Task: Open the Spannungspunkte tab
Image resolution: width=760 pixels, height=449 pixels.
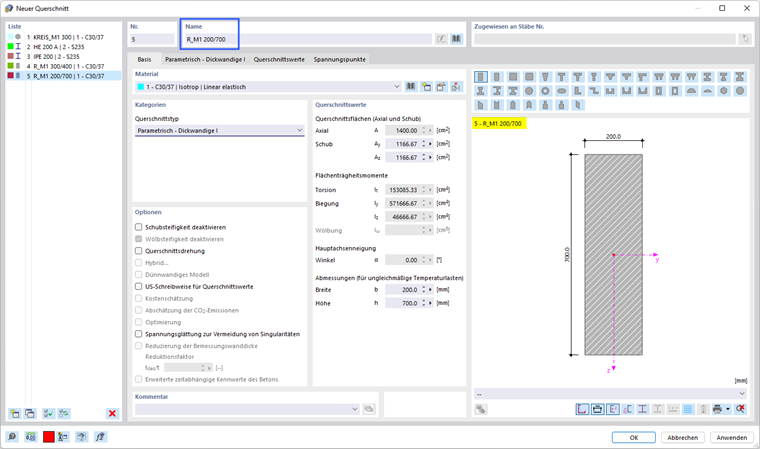Action: coord(339,59)
